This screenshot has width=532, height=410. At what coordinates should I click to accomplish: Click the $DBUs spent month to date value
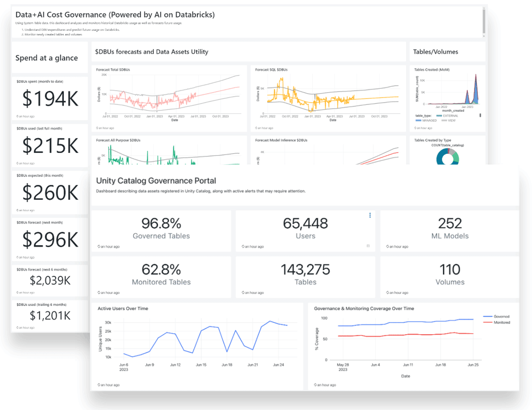click(x=50, y=100)
